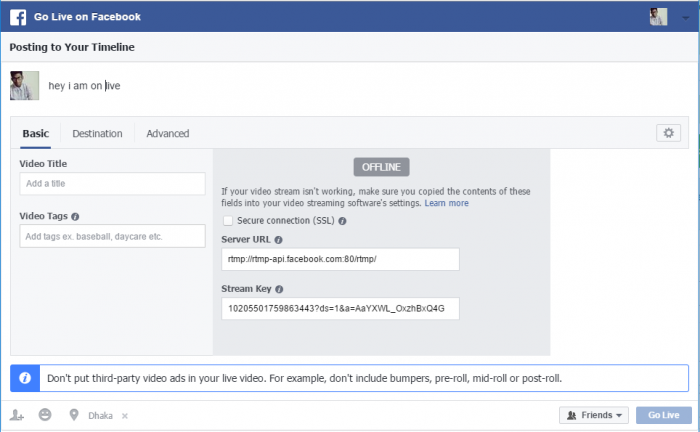Enable Secure connection (SSL) checkbox
The height and width of the screenshot is (432, 700).
[x=228, y=221]
